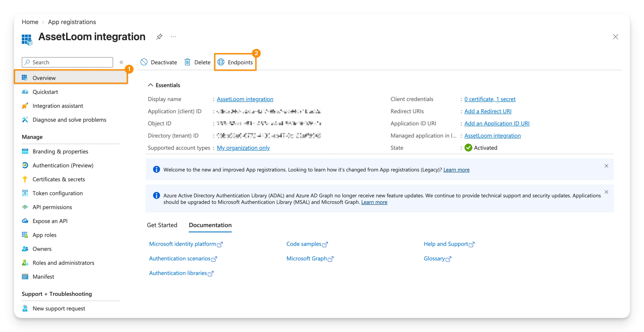Open Learn more in ADAL notice
Viewport: 644px width, 332px height.
pos(374,202)
